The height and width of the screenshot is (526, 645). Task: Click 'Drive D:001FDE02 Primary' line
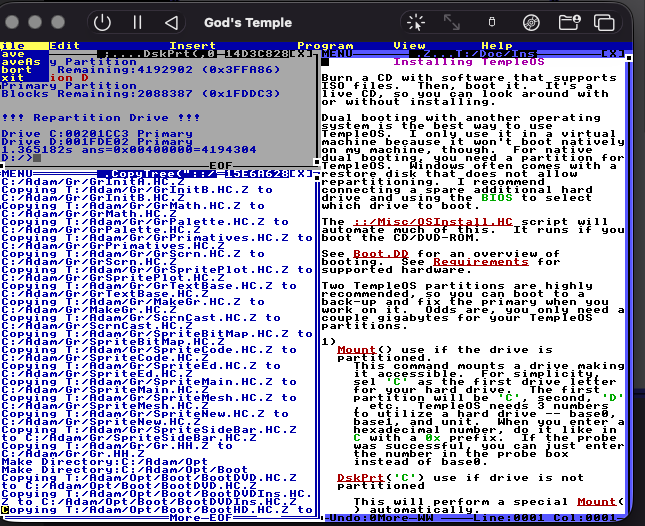click(x=97, y=141)
